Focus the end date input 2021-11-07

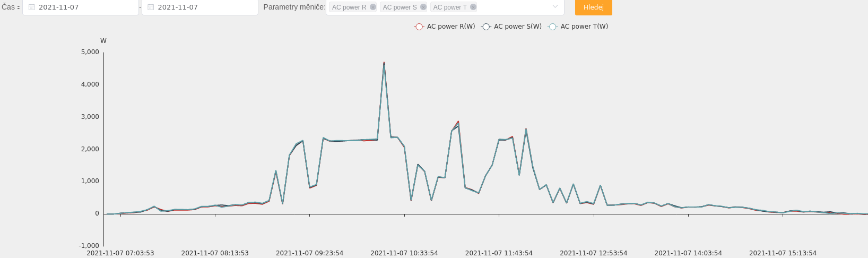coord(200,7)
